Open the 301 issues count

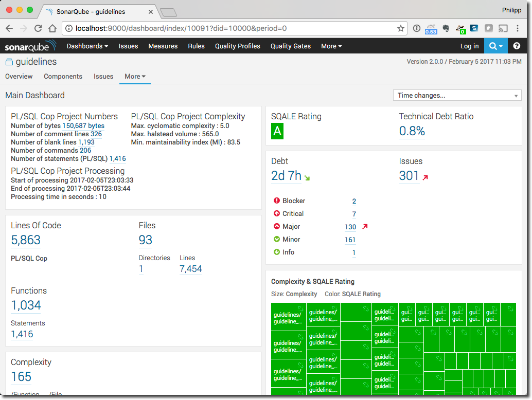(409, 176)
